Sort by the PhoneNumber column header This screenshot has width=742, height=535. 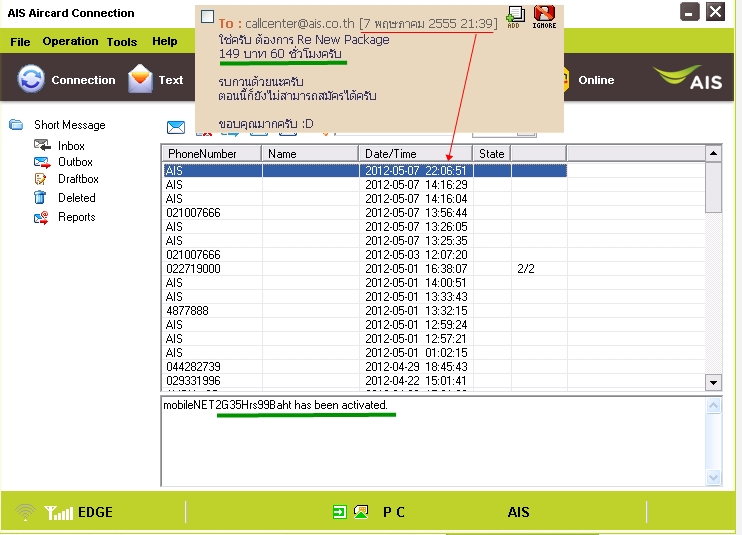point(212,154)
